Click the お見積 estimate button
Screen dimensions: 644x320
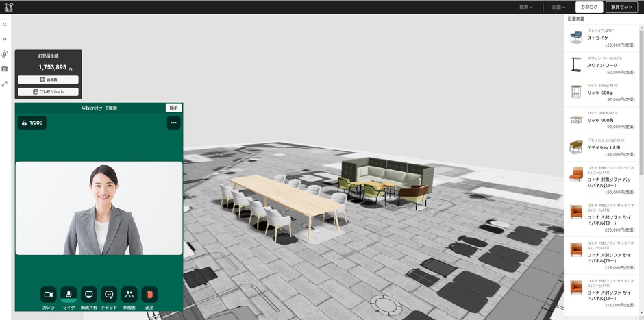click(x=48, y=79)
